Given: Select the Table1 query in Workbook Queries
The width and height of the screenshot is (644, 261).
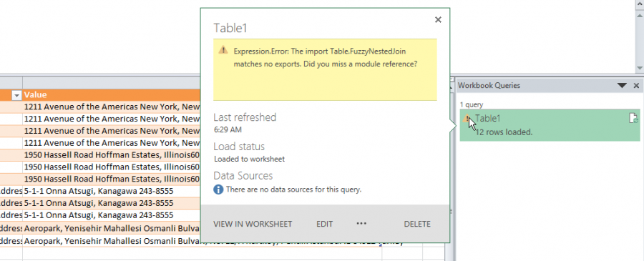Looking at the screenshot, I should pyautogui.click(x=550, y=125).
